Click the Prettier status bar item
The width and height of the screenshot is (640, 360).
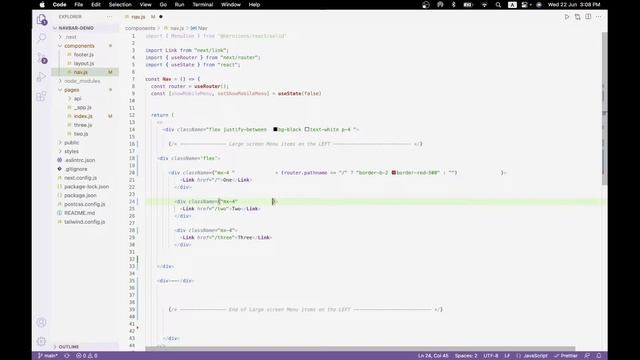coord(566,356)
